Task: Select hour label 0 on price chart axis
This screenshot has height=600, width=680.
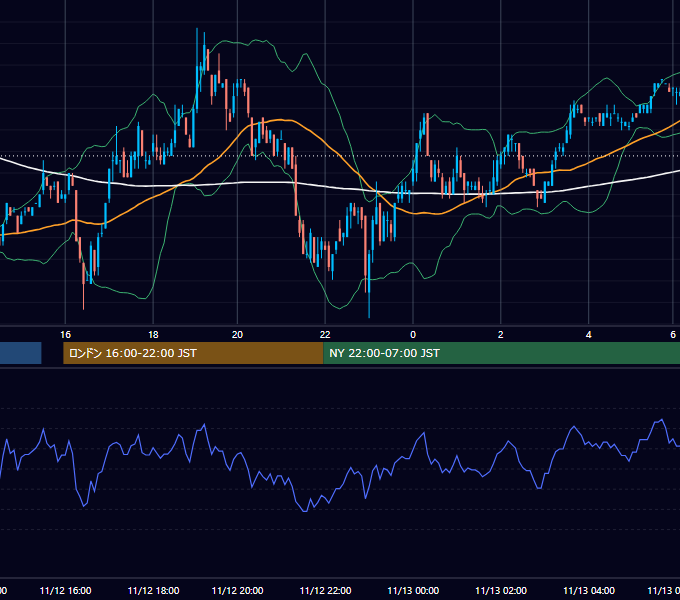Action: (x=413, y=335)
